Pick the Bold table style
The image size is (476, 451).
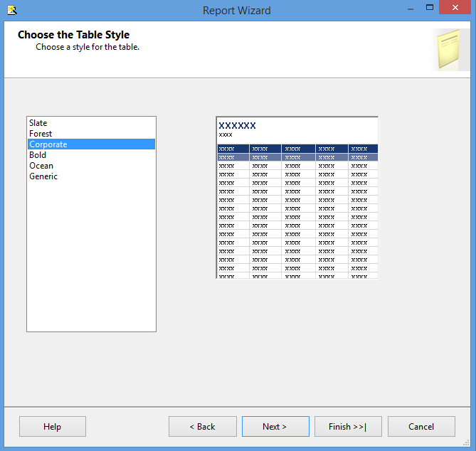pos(38,155)
